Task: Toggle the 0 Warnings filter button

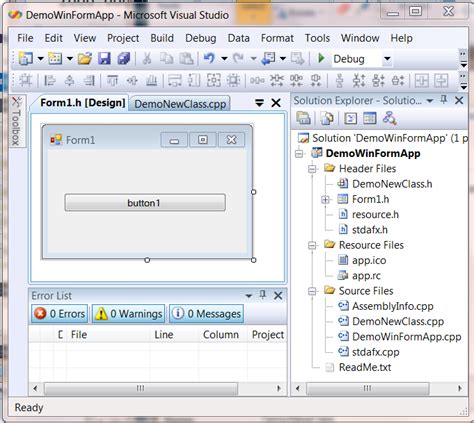Action: [128, 314]
